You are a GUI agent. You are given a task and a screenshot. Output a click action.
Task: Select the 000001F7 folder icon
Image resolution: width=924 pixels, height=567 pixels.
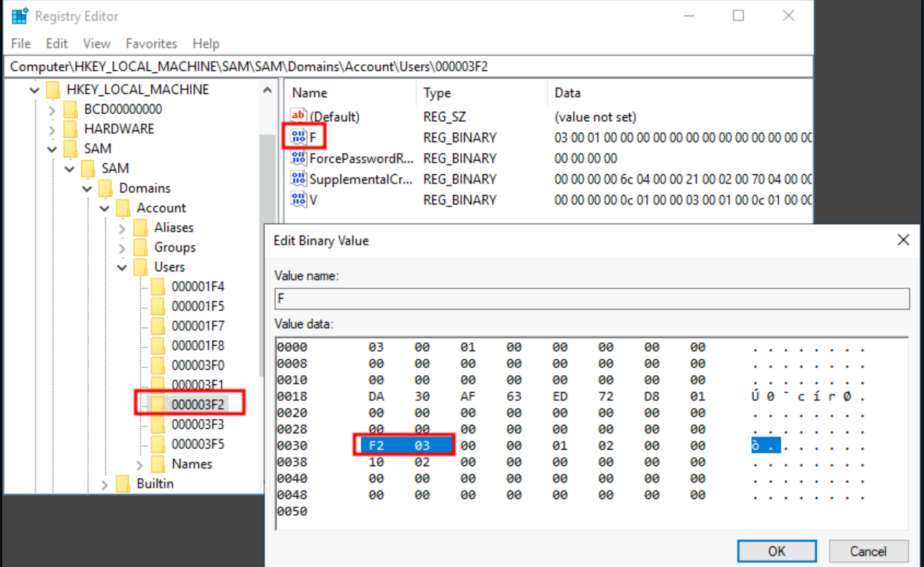point(158,326)
